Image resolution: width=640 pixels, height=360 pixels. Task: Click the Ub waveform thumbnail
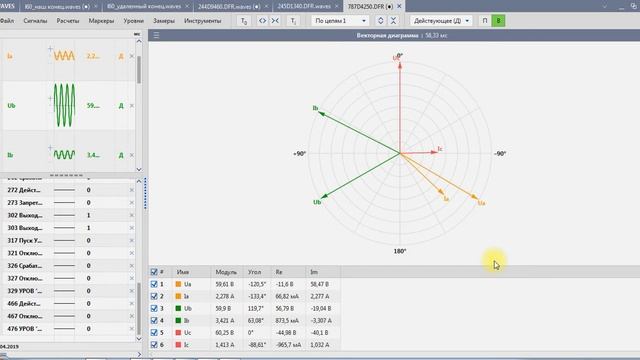(x=64, y=105)
